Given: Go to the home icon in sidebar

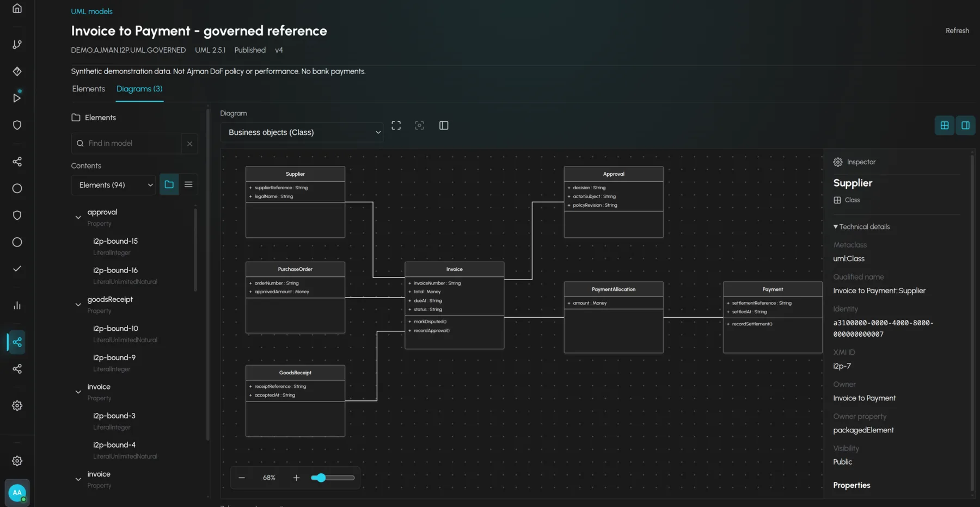Looking at the screenshot, I should pyautogui.click(x=17, y=9).
